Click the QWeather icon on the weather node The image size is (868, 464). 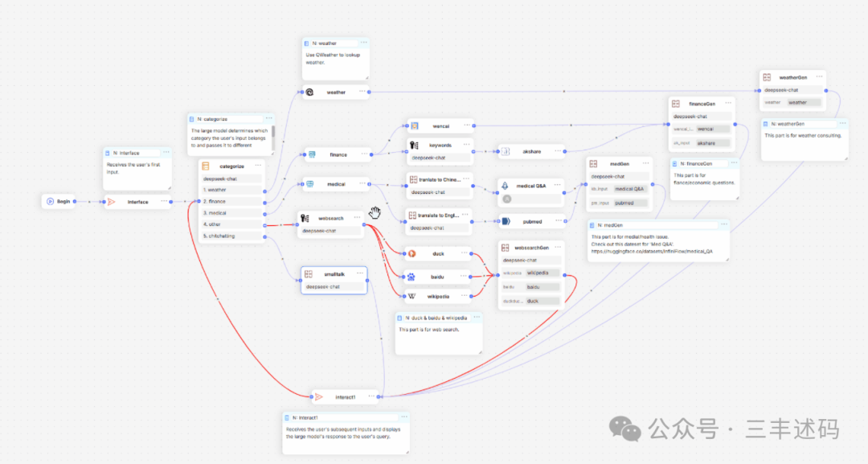coord(309,92)
